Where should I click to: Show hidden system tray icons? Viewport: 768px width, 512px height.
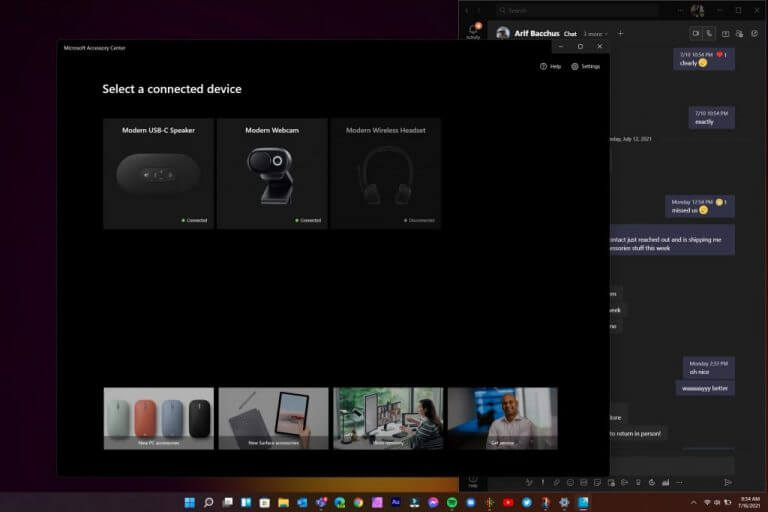coord(694,502)
